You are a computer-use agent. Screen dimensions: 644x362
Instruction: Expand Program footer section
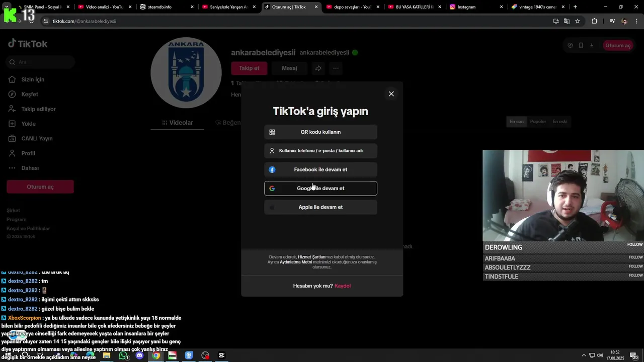pos(17,220)
